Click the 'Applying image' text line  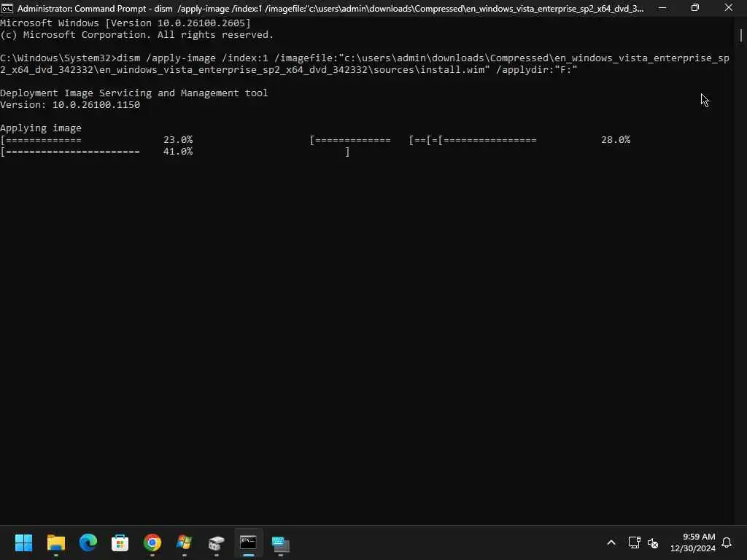(41, 128)
